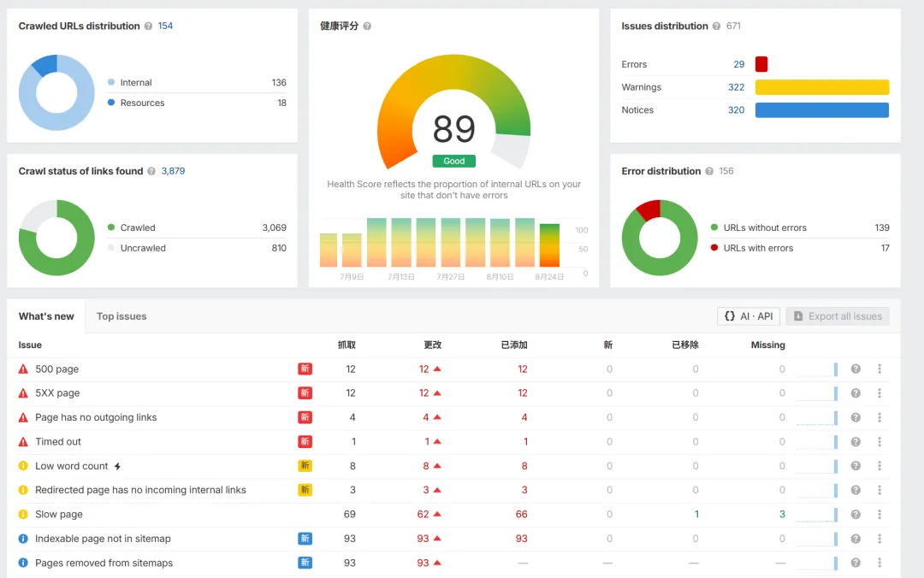Image resolution: width=924 pixels, height=578 pixels.
Task: Click the red 新 badge on Timed out row
Action: (x=305, y=441)
